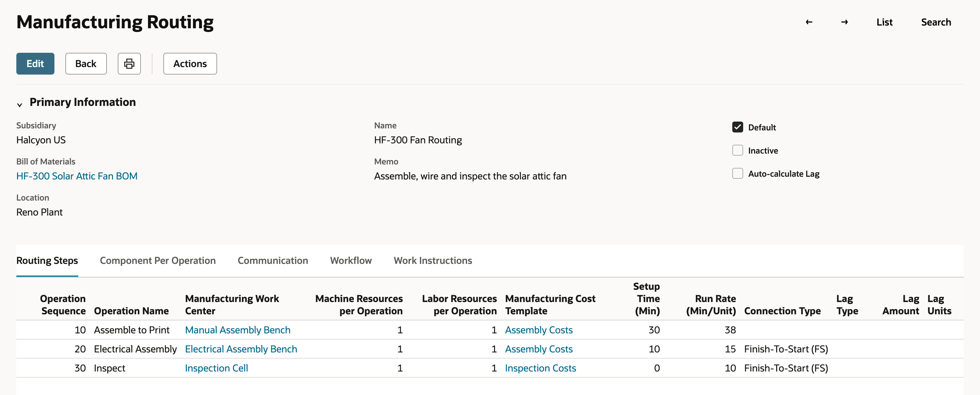Go to next record arrow
This screenshot has height=395, width=980.
click(844, 22)
